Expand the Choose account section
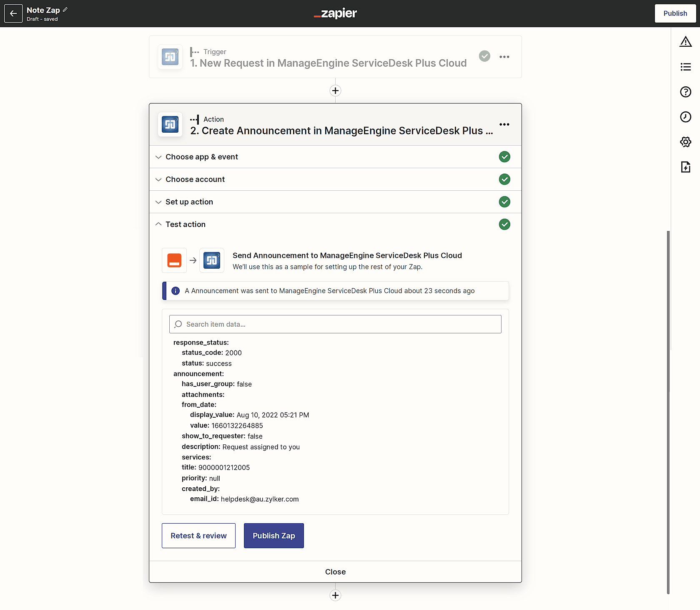Viewport: 700px width, 610px height. coord(335,179)
